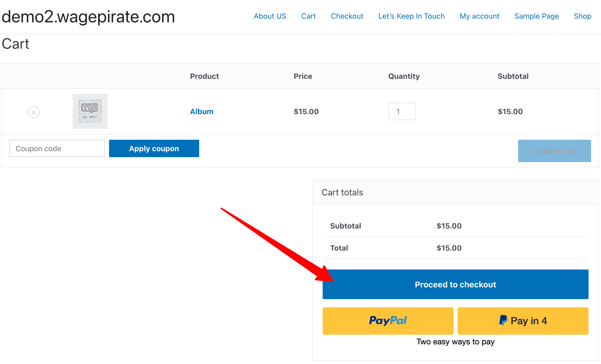Navigate to Checkout in top menu

(347, 16)
